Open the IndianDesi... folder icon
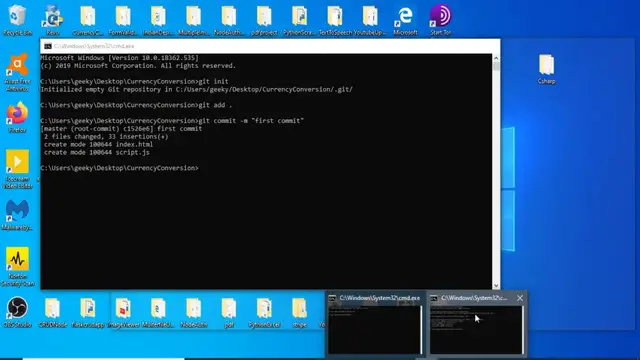Screen dimensions: 640x360 tap(158, 20)
